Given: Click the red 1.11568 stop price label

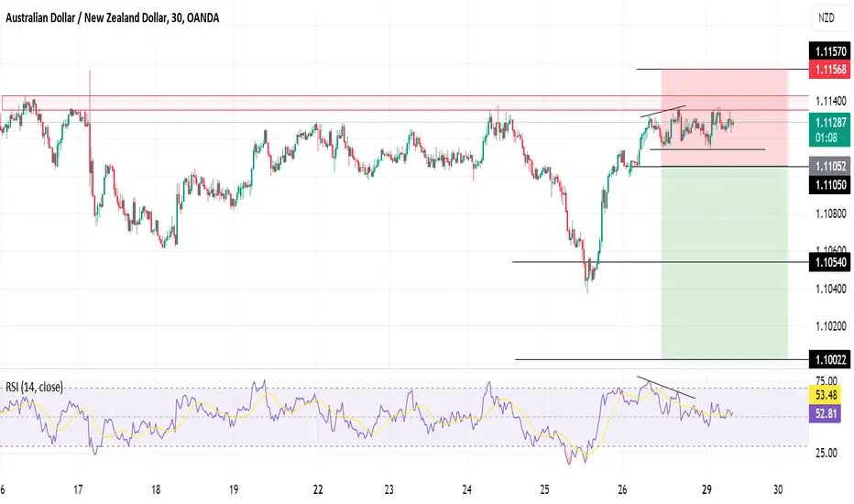Looking at the screenshot, I should coord(830,70).
